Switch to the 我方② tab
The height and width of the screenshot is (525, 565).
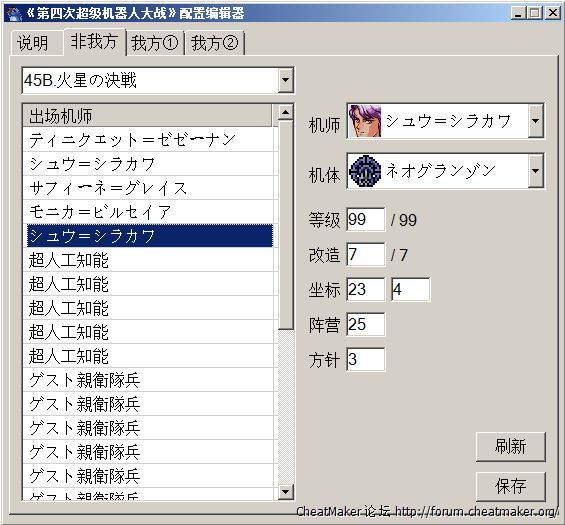coord(215,43)
